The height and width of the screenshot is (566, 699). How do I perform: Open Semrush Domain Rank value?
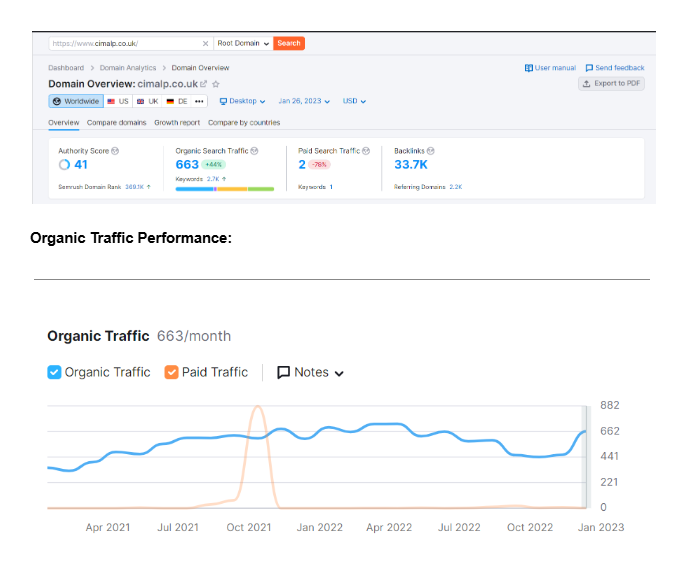pos(134,187)
